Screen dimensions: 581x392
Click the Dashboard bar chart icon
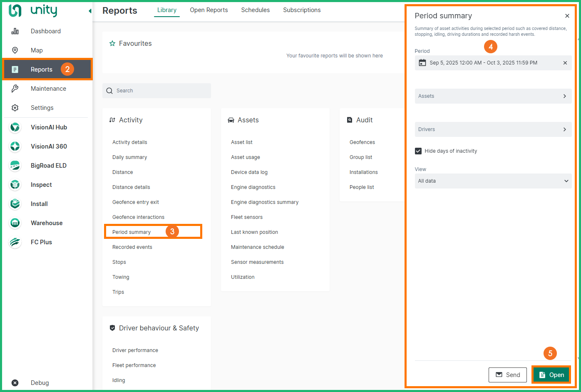(15, 31)
